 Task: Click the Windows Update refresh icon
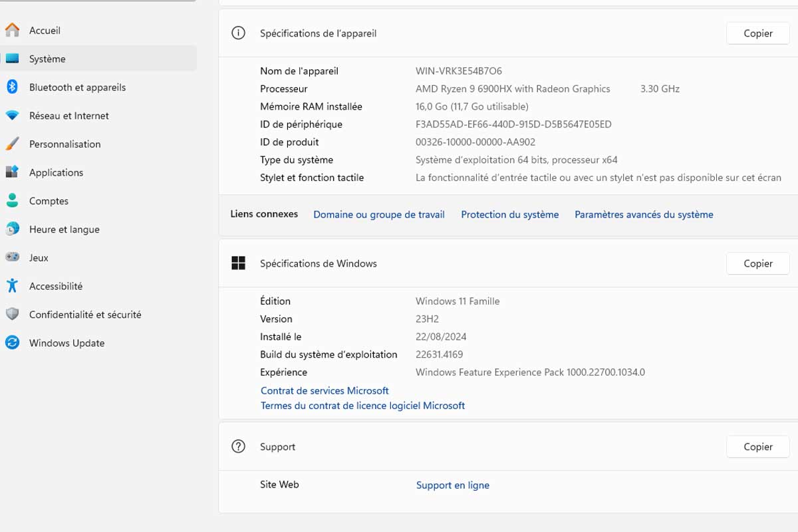pos(12,343)
